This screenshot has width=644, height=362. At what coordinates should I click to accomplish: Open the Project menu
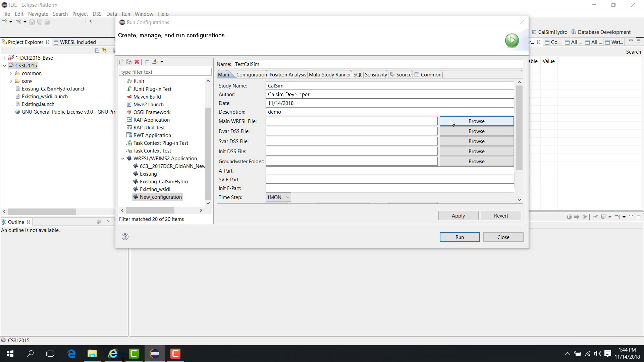[80, 14]
